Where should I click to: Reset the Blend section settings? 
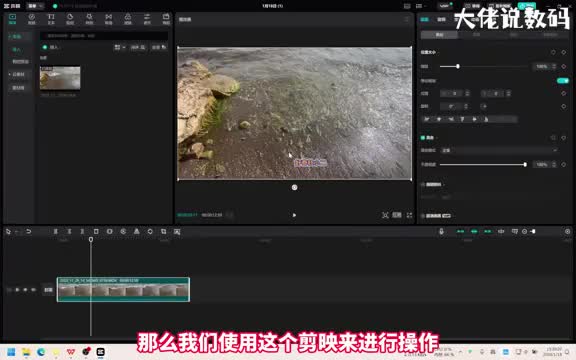553,138
